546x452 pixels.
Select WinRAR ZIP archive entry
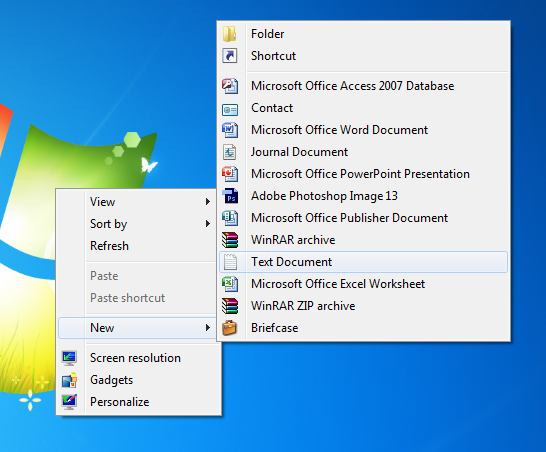coord(364,306)
